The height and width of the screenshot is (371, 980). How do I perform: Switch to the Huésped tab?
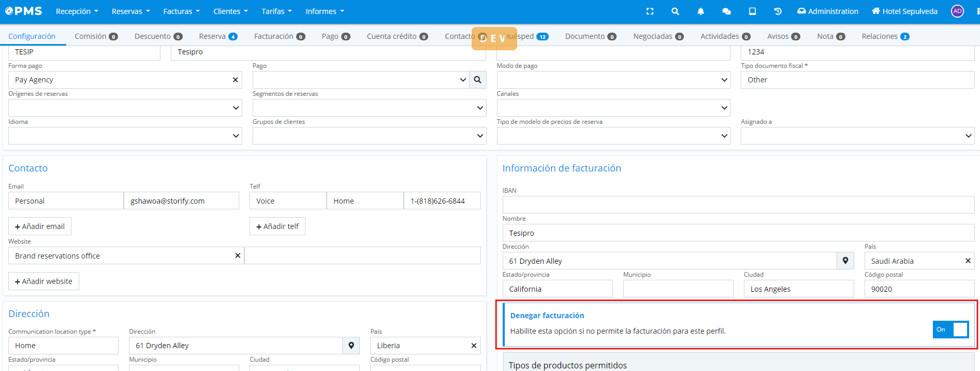526,36
